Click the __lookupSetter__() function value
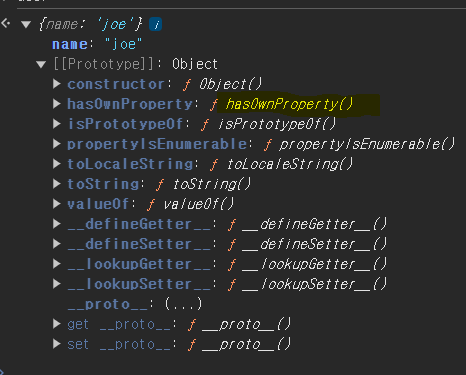Screen dimensions: 466x375 point(314,284)
